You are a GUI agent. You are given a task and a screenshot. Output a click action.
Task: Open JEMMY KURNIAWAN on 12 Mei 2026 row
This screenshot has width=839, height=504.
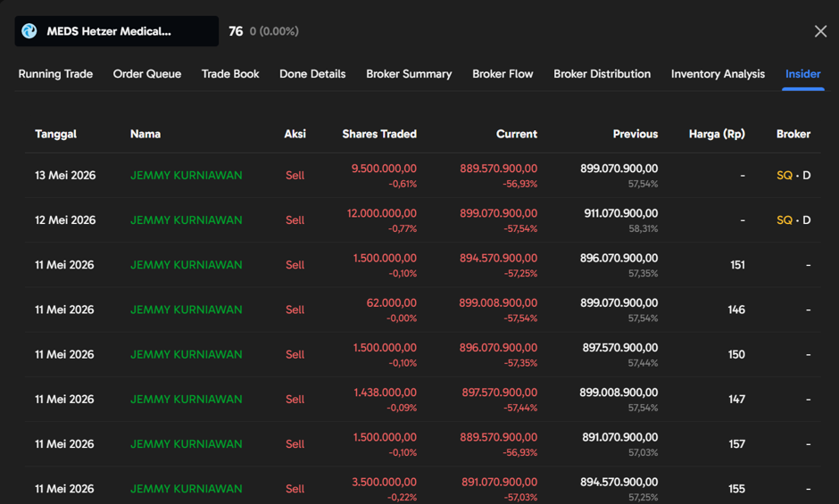[x=187, y=220]
